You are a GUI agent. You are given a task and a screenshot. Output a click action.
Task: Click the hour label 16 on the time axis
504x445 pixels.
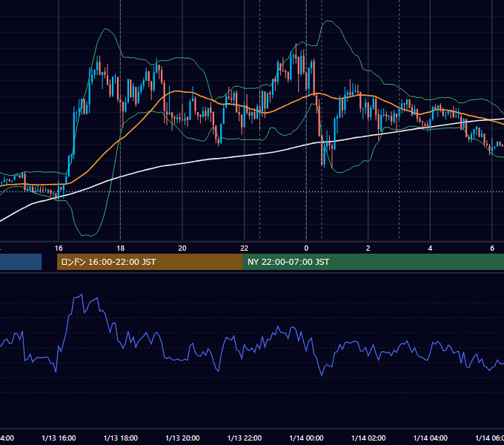tap(59, 248)
